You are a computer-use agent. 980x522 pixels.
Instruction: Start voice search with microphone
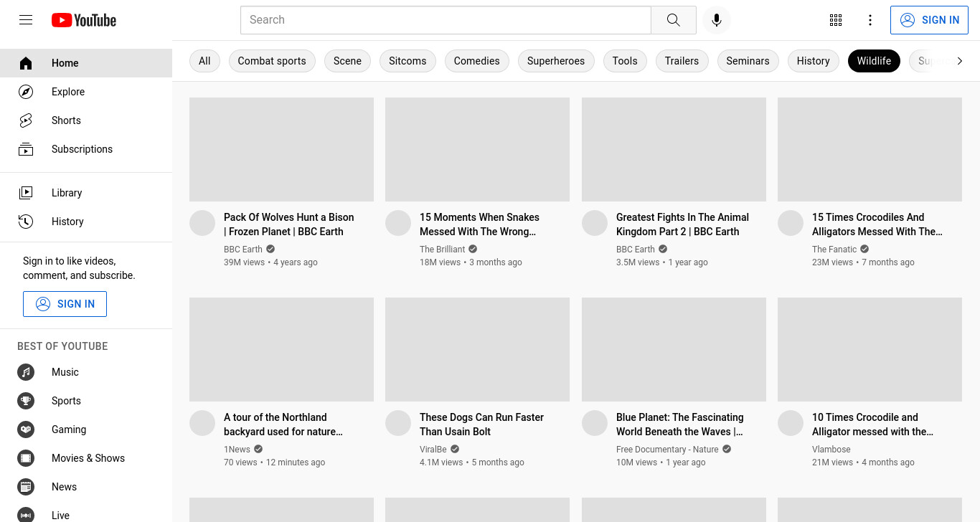click(x=716, y=20)
